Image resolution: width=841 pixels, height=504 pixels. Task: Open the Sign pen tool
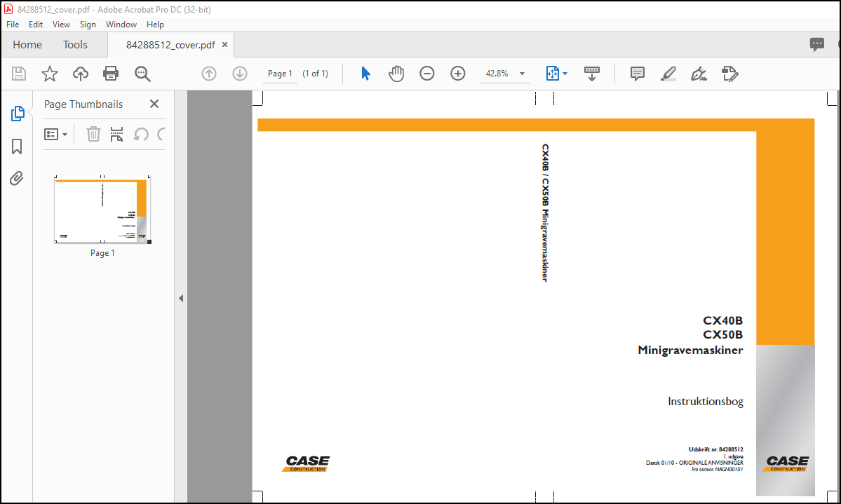coord(699,74)
